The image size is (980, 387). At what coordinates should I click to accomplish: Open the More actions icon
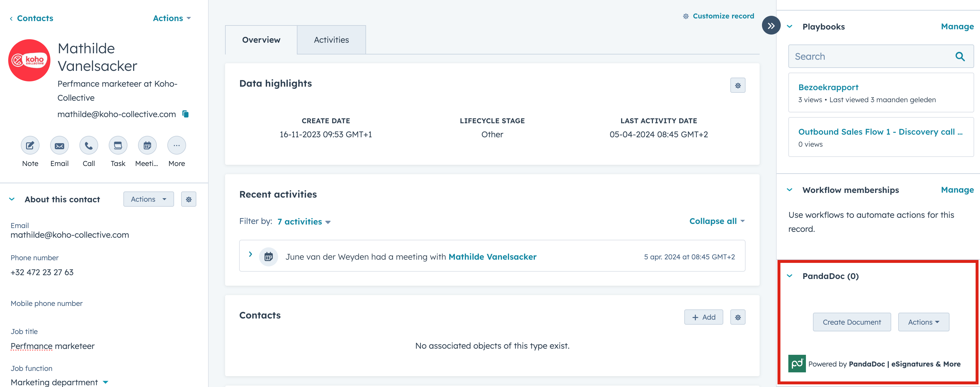pos(176,145)
